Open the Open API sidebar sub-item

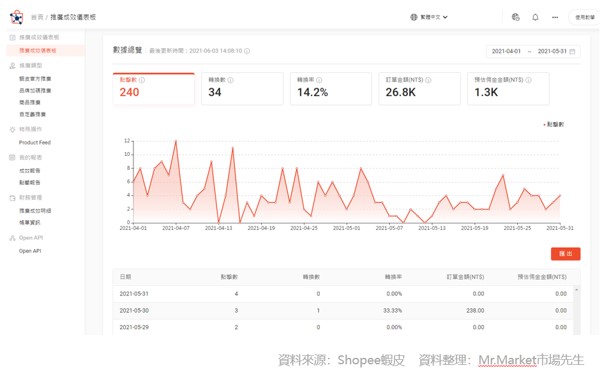tap(30, 251)
